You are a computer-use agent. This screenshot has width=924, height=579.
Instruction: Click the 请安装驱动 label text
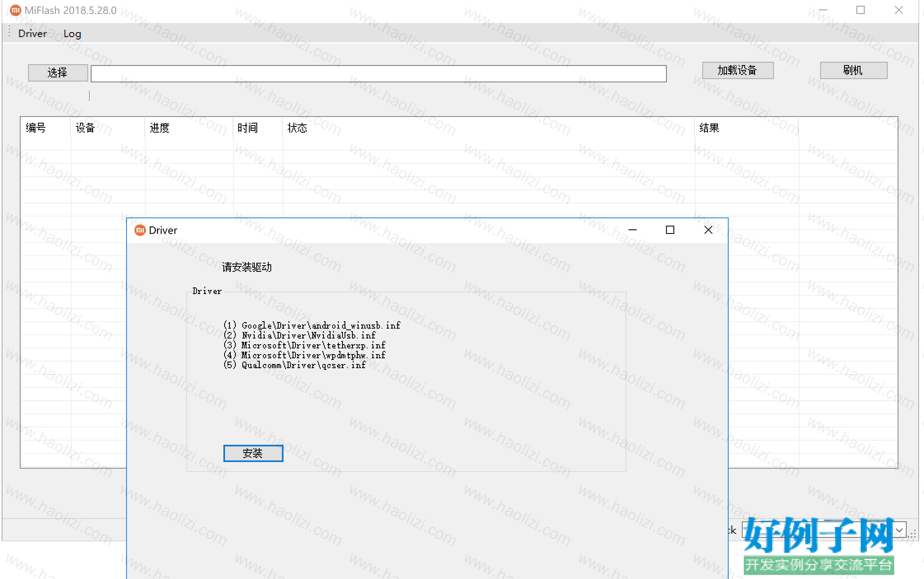click(x=247, y=267)
